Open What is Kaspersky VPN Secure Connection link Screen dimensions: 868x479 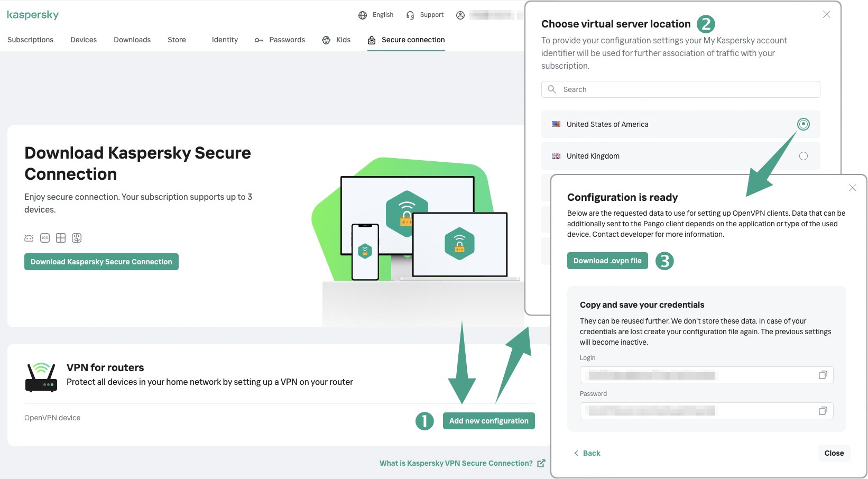(456, 463)
